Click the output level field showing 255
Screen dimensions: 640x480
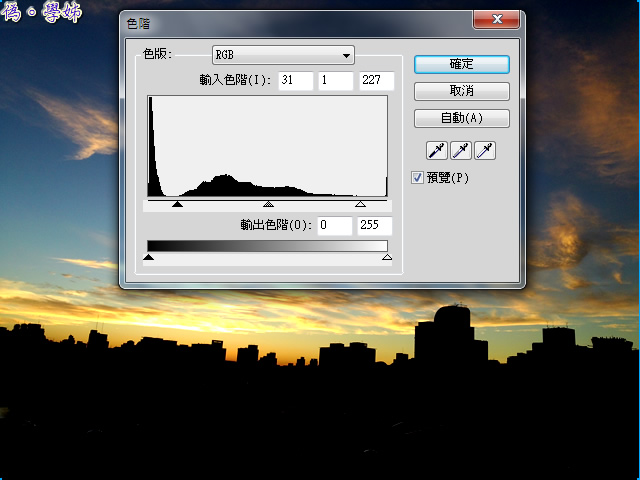coord(375,226)
